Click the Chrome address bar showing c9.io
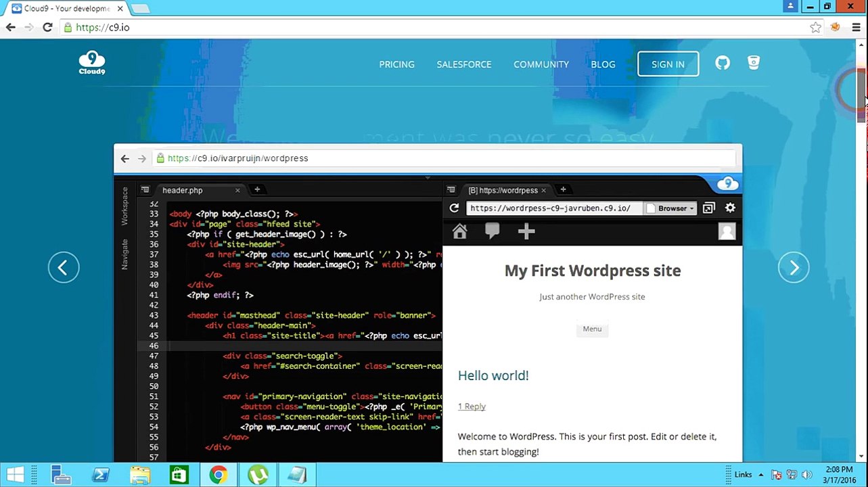868x487 pixels. 433,27
